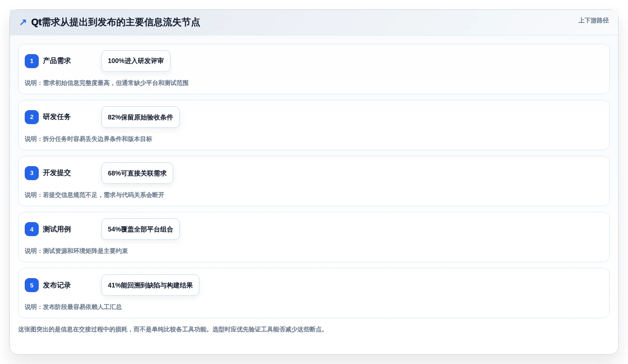Click the note about 测试资源和环境矩阵

point(76,251)
